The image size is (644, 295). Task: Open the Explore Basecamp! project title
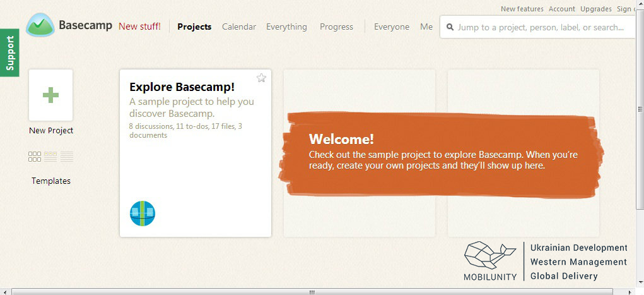click(x=182, y=87)
